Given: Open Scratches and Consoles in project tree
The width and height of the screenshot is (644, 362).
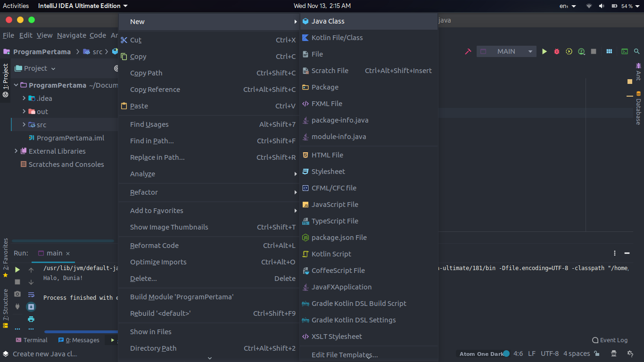Looking at the screenshot, I should [62, 165].
